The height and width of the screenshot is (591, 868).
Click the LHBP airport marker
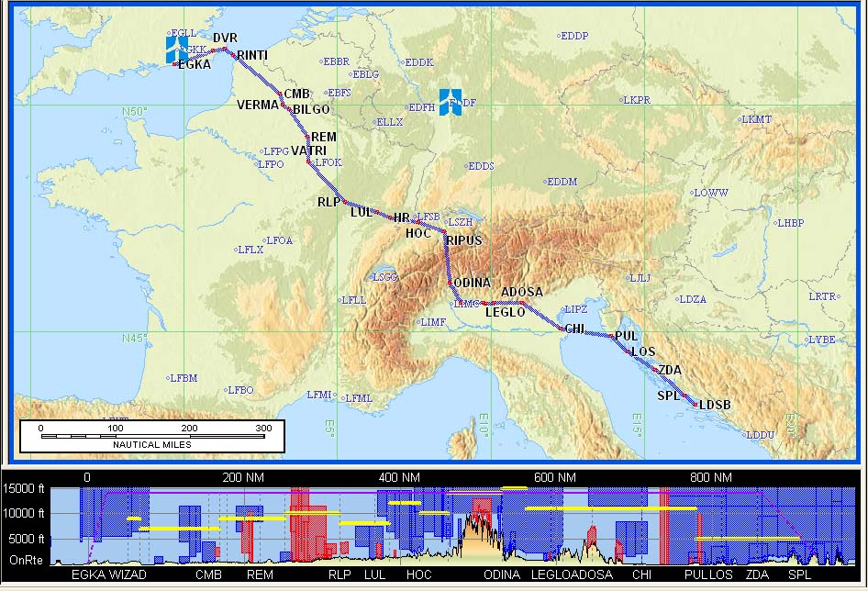click(x=789, y=222)
